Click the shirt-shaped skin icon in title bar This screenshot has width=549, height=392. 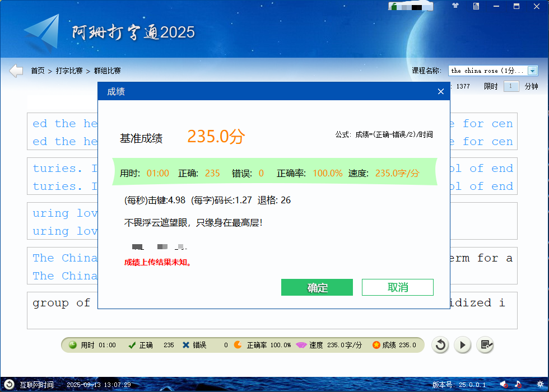coord(455,6)
